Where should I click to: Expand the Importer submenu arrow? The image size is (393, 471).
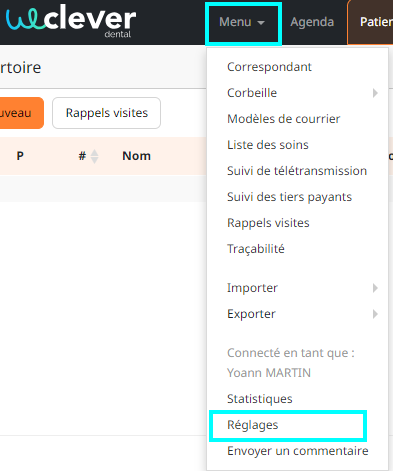(x=375, y=288)
